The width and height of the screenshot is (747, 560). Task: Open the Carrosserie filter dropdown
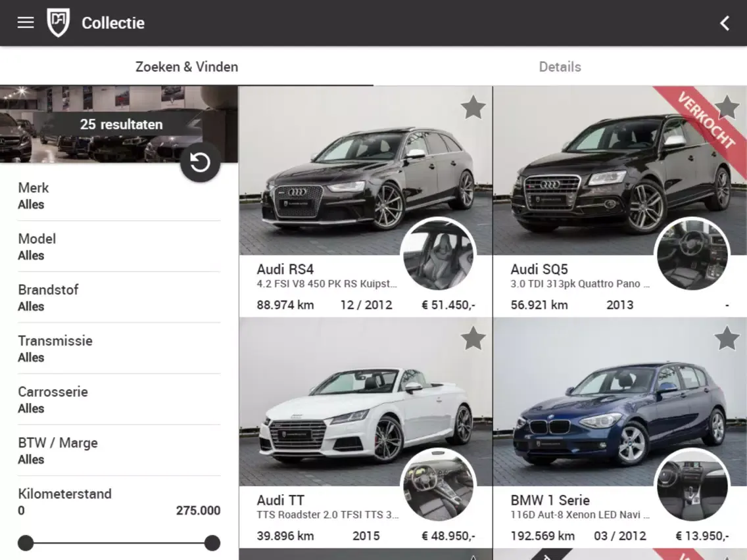tap(119, 400)
